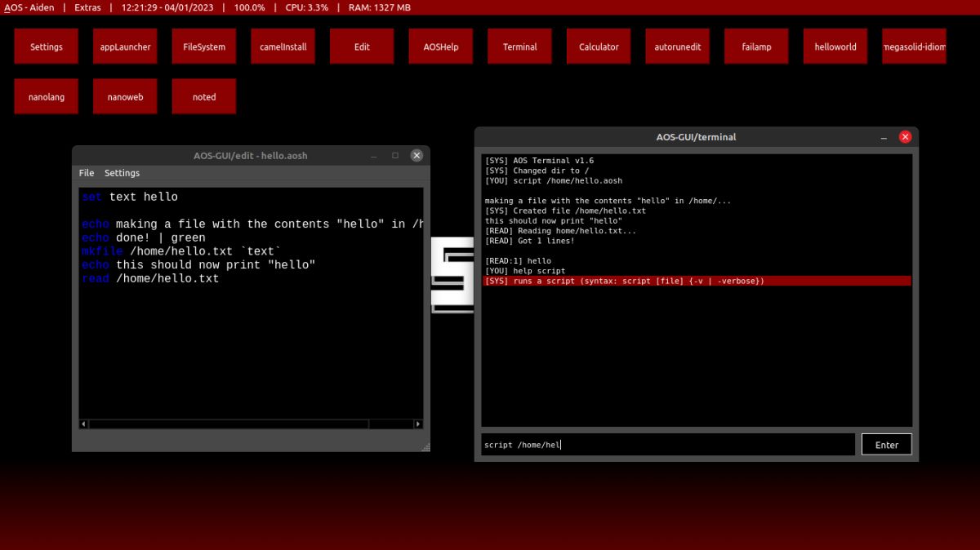Launch the Terminal app tile

click(519, 47)
